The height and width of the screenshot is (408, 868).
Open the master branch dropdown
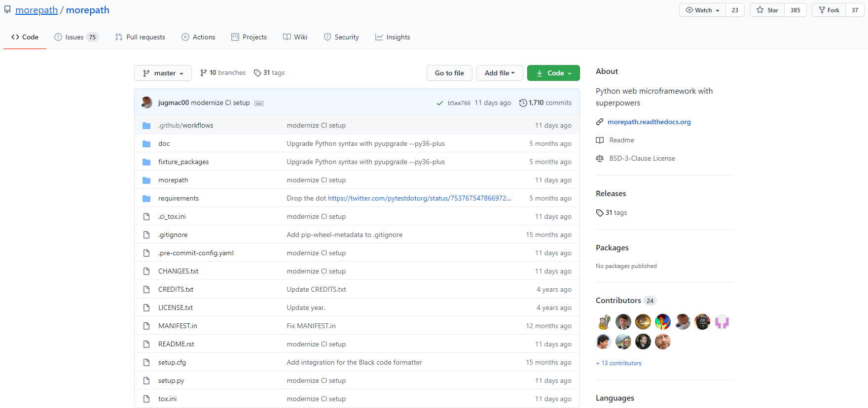tap(163, 73)
